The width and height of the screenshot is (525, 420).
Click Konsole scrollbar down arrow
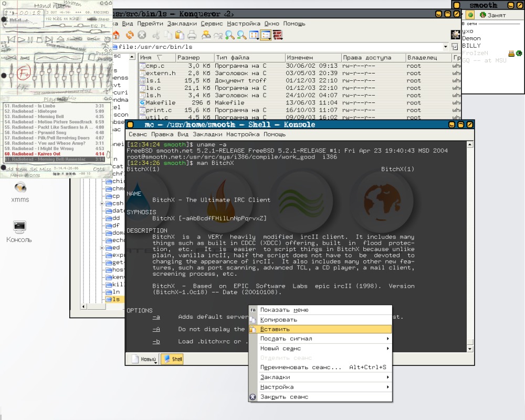(470, 349)
